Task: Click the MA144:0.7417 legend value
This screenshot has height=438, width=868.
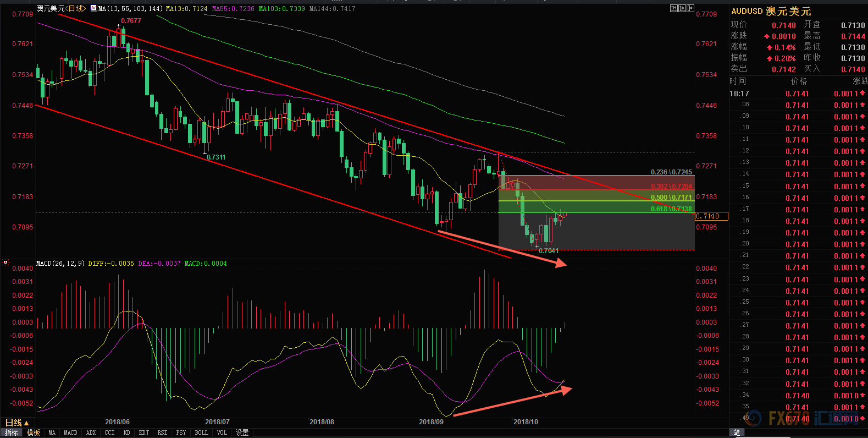Action: (x=332, y=9)
